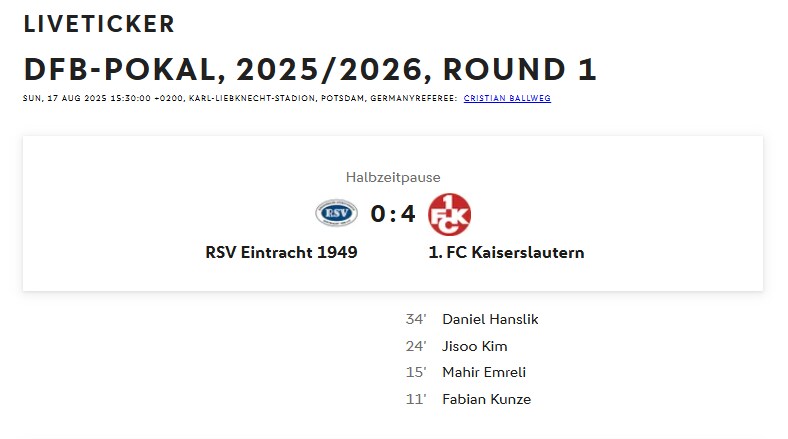Open referee Cristian Ballweg's link

(507, 98)
